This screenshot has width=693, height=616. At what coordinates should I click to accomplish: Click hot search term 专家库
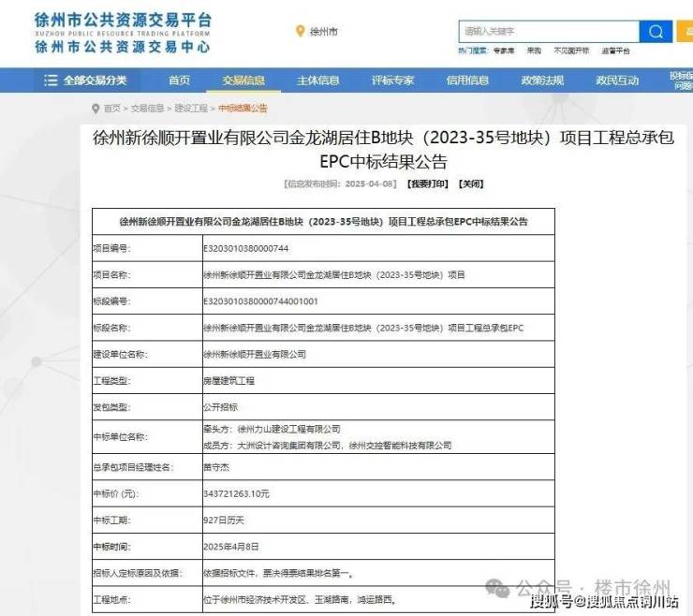[x=504, y=51]
